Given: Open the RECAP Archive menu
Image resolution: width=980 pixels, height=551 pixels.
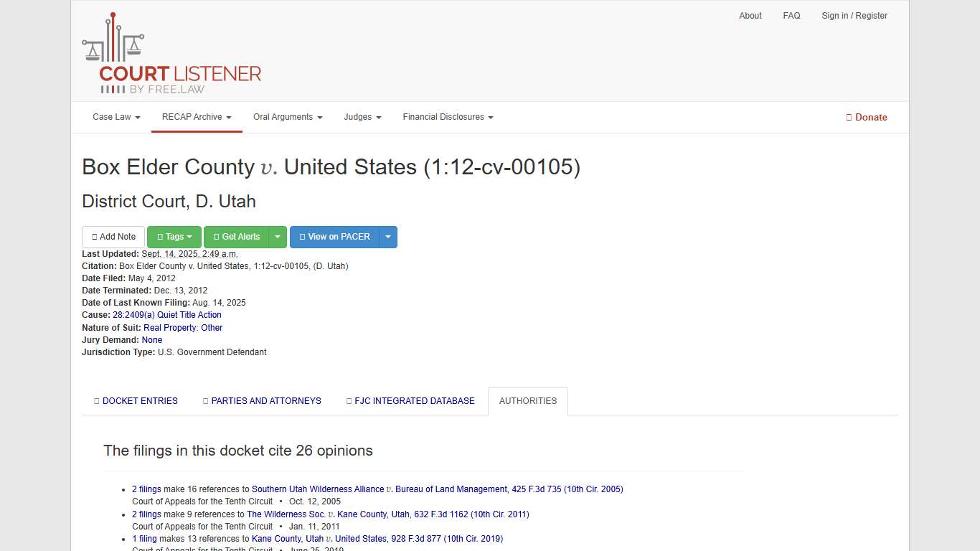Looking at the screenshot, I should pyautogui.click(x=197, y=117).
